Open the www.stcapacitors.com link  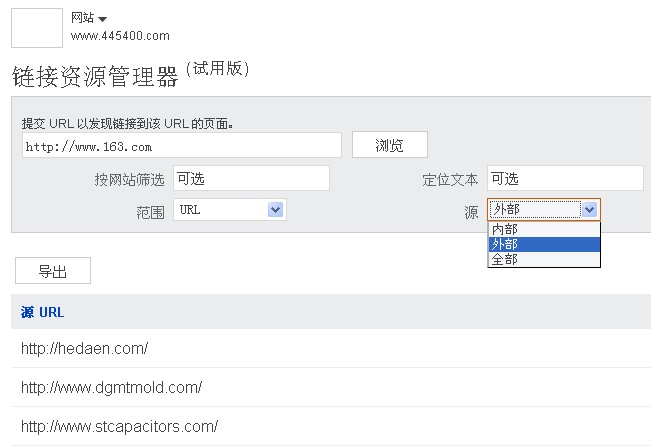pos(119,426)
